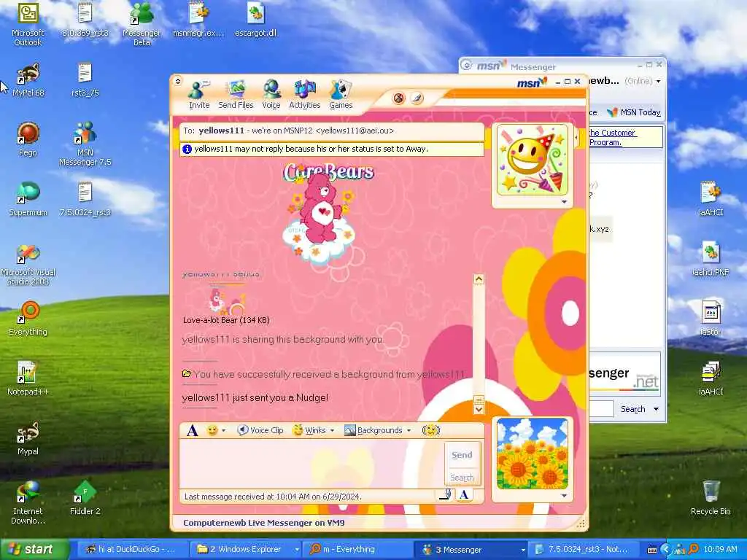Start a Voice call
This screenshot has width=747, height=560.
271,95
